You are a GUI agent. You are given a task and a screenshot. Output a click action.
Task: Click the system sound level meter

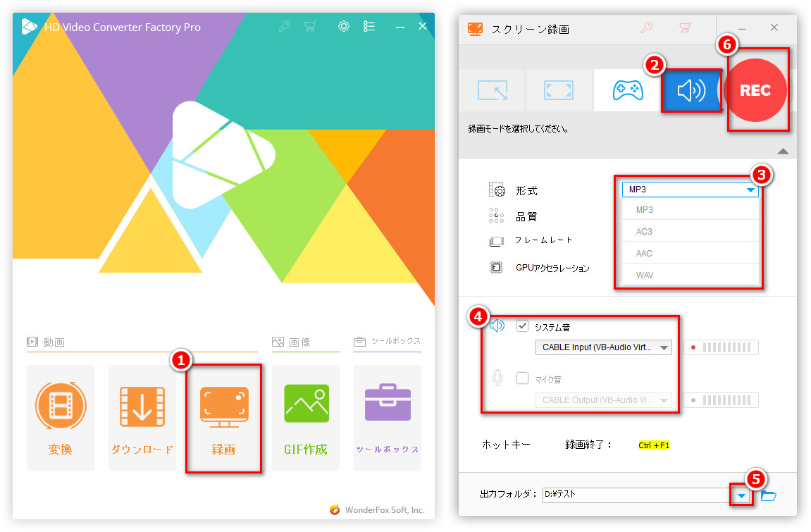click(721, 347)
